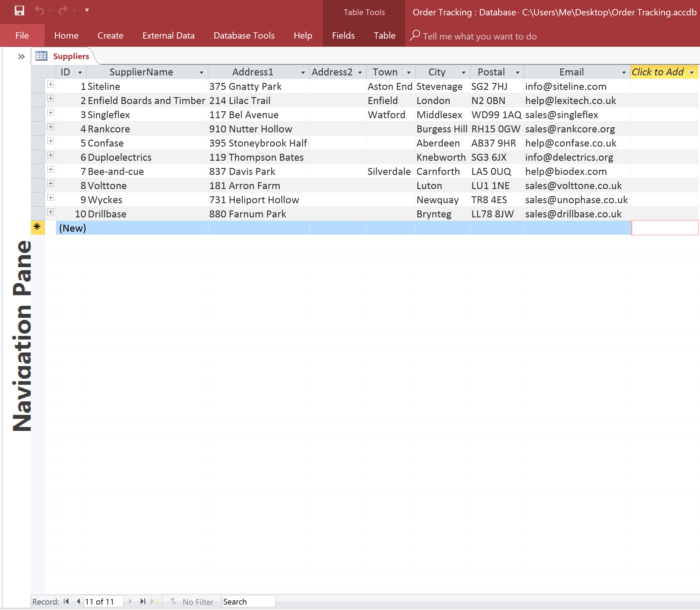
Task: Click the Redo arrow icon
Action: coord(63,11)
